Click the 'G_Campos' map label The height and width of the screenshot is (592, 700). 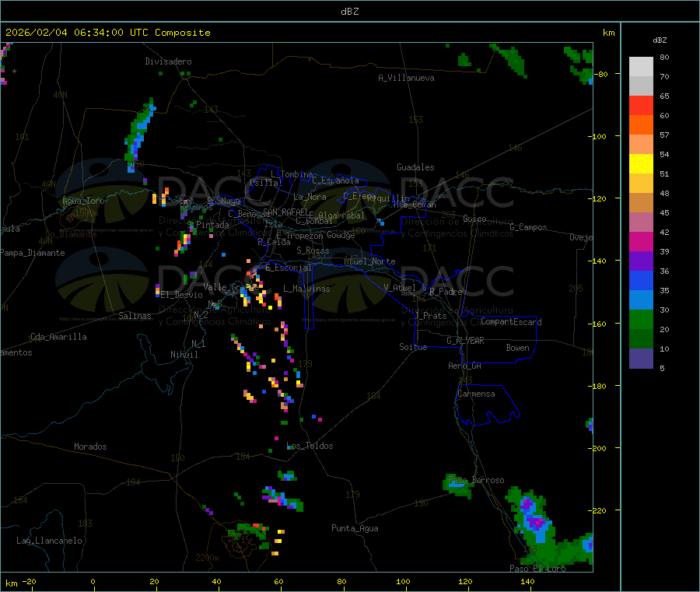click(x=529, y=227)
